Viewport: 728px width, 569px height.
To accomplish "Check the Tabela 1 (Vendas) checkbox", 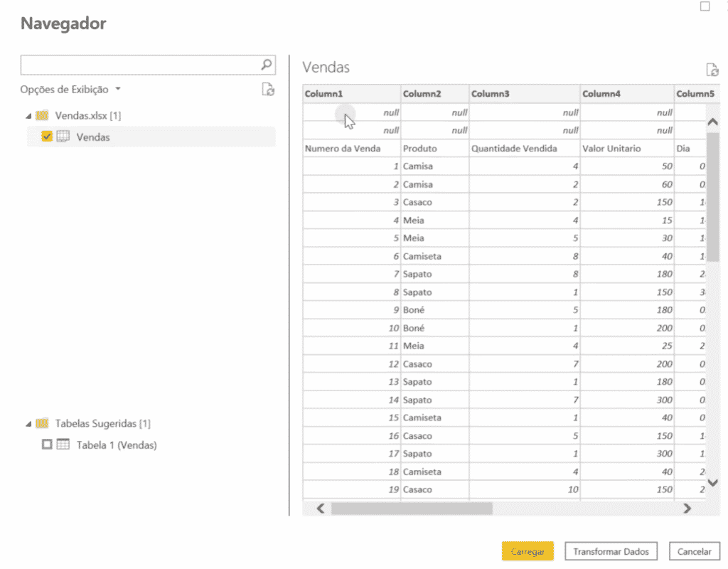I will tap(47, 445).
